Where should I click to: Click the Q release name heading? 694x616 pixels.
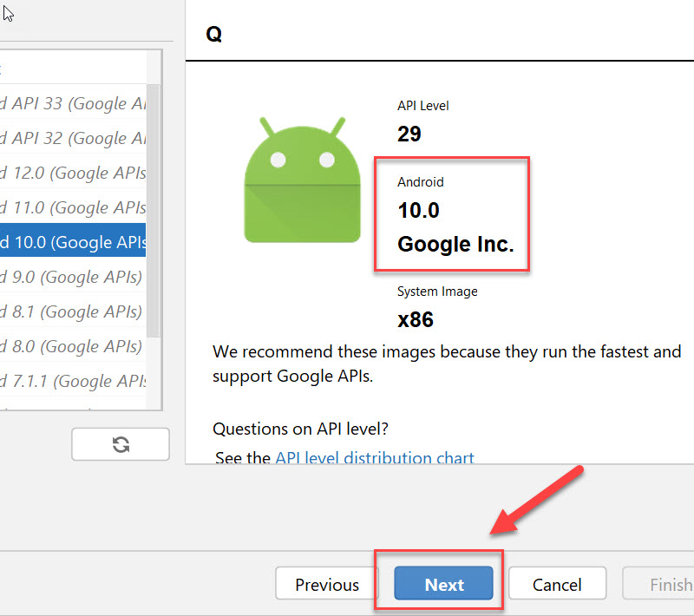tap(213, 34)
